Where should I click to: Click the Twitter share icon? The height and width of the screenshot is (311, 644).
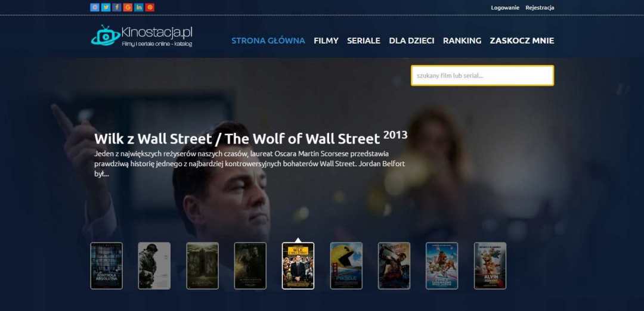point(106,7)
